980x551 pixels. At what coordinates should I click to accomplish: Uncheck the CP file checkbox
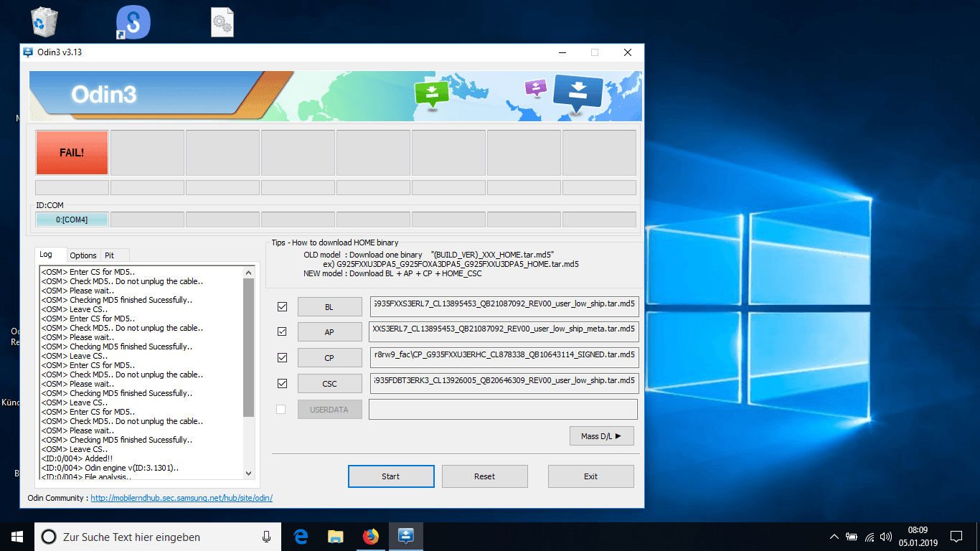point(282,357)
